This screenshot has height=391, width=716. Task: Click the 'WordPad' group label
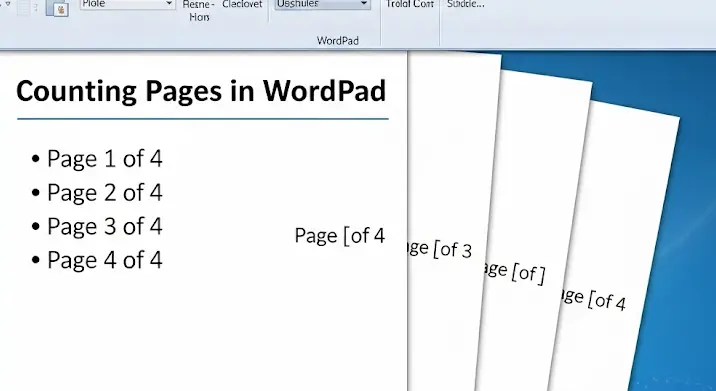pos(337,41)
